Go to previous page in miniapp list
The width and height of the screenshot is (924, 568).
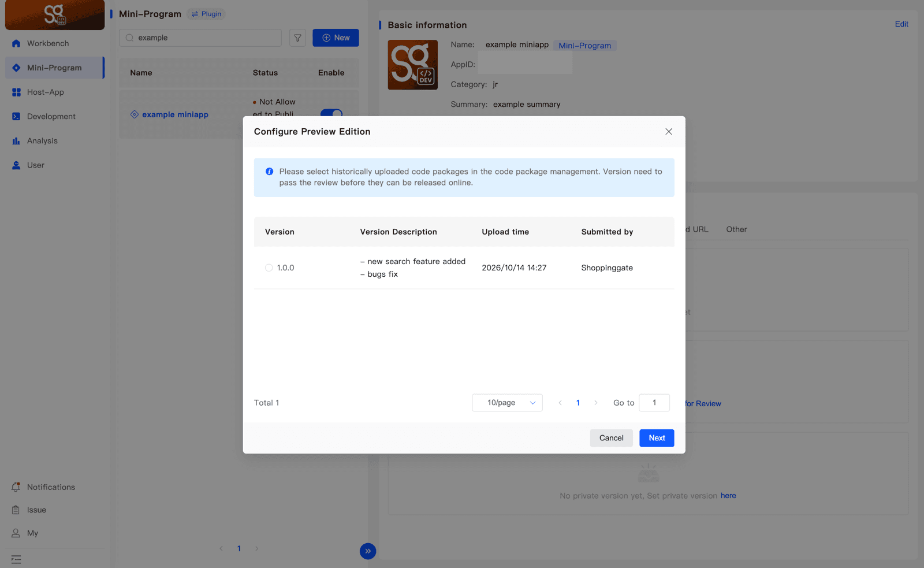(221, 548)
